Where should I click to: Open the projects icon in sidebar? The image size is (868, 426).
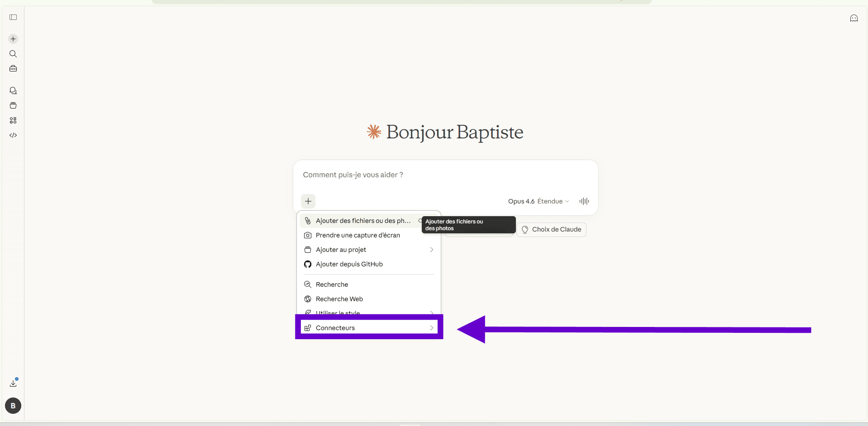coord(13,105)
